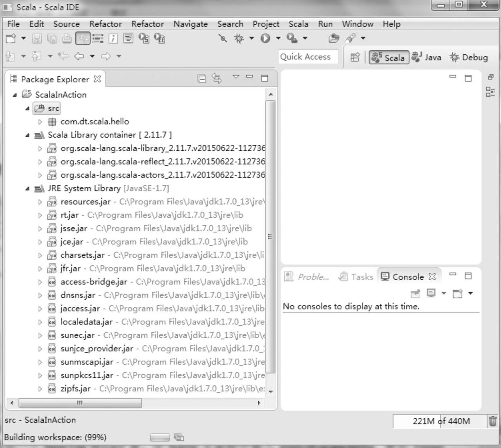501x448 pixels.
Task: Select the Console tab
Action: point(408,277)
